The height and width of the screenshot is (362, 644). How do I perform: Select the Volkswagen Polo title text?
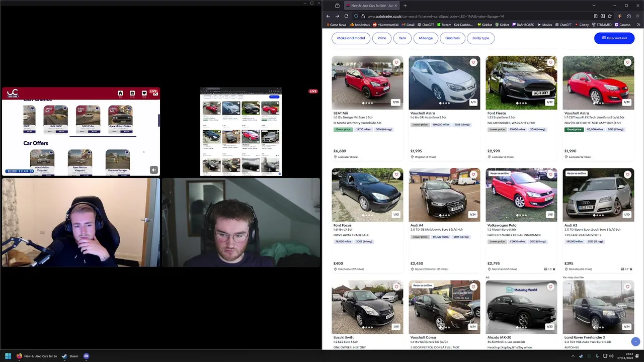501,225
